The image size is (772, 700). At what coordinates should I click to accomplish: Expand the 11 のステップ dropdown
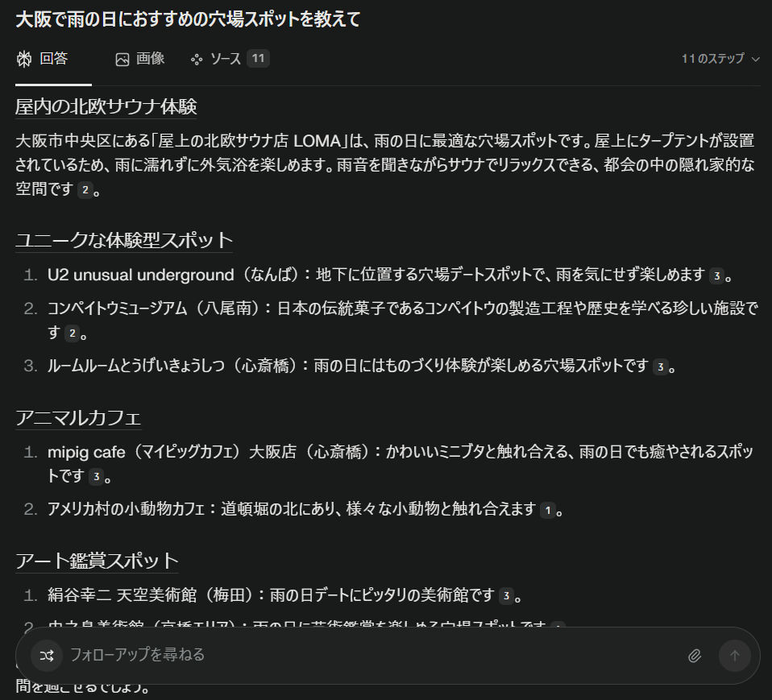tap(720, 59)
